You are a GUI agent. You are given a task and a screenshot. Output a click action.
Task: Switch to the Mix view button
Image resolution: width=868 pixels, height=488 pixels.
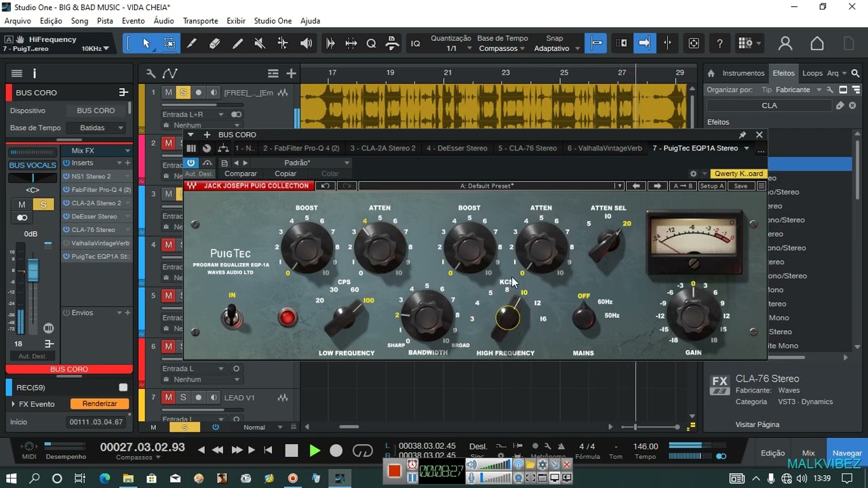tap(808, 453)
